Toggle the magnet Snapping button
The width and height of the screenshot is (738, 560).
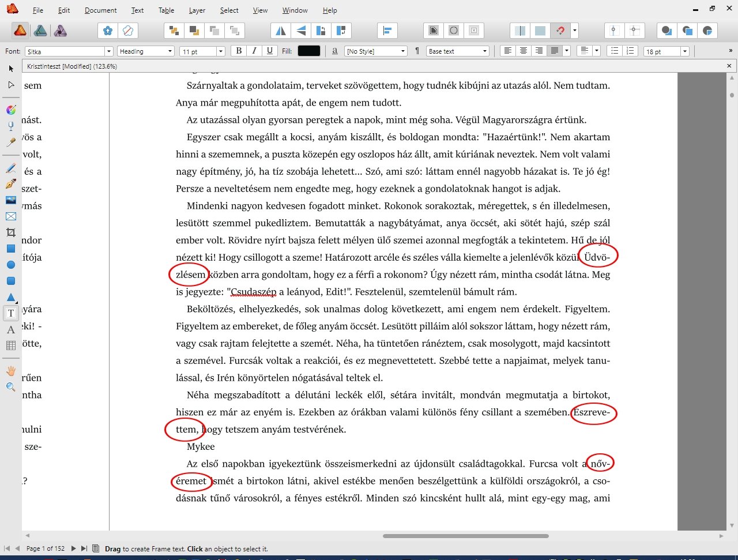(x=560, y=31)
